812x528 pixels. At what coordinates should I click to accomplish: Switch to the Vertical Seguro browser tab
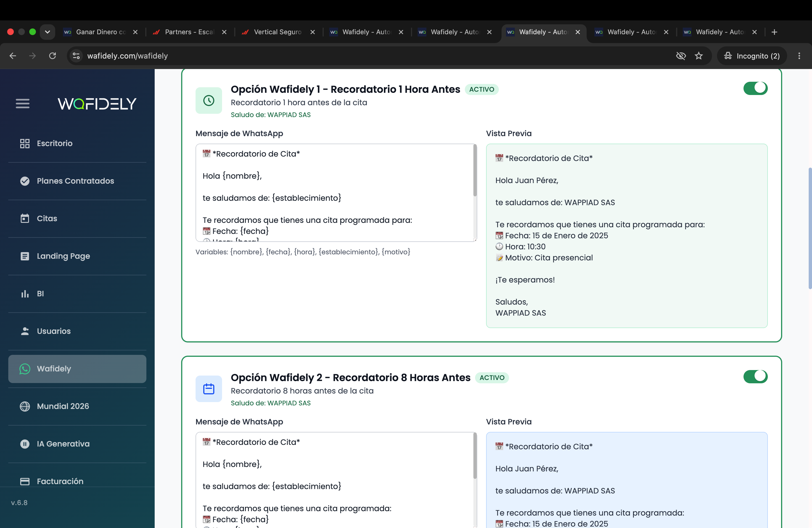[278, 32]
